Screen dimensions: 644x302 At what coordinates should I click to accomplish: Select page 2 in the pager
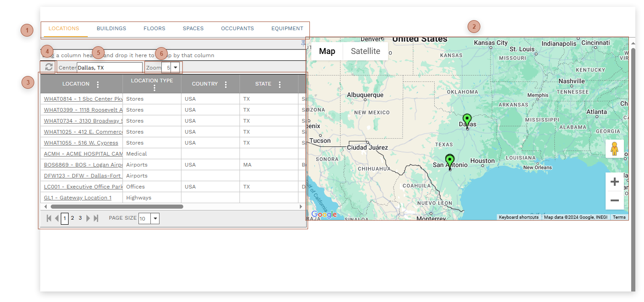(x=72, y=218)
